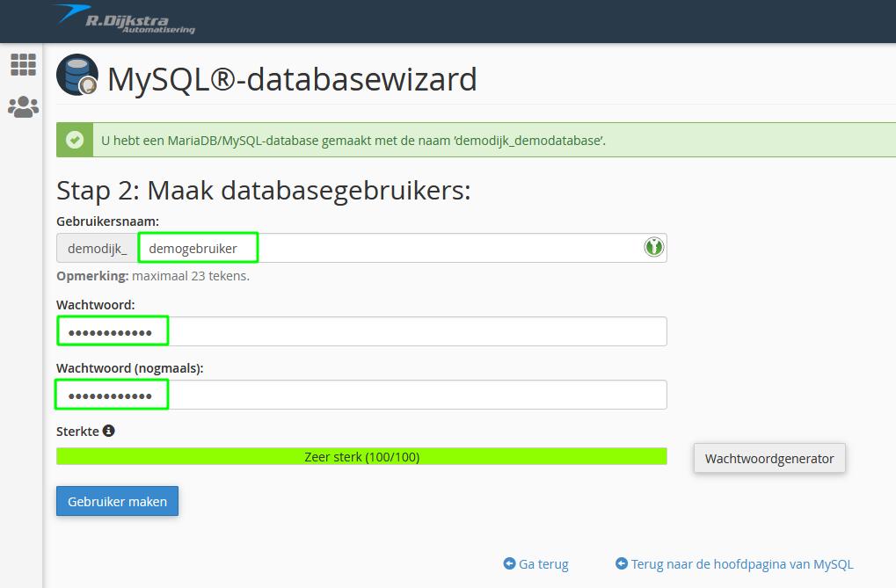Show password strength info icon next to Sterkte
This screenshot has height=588, width=896.
(x=108, y=431)
